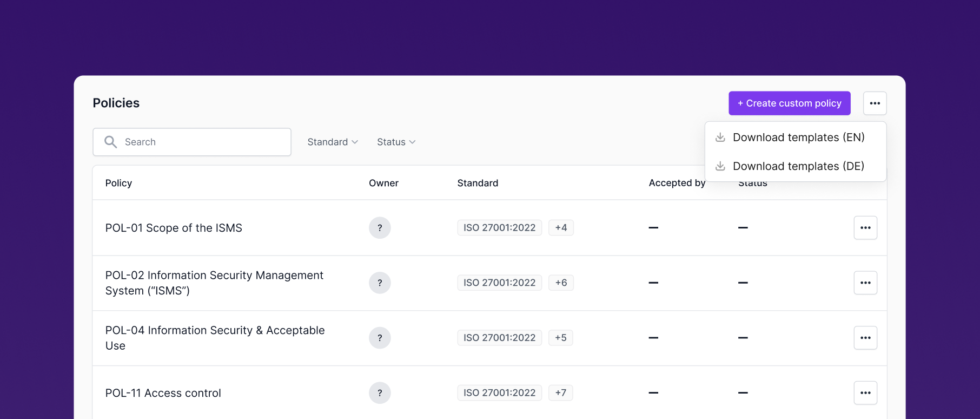Click the unknown owner avatar for POL-02
The width and height of the screenshot is (980, 419).
(x=380, y=283)
